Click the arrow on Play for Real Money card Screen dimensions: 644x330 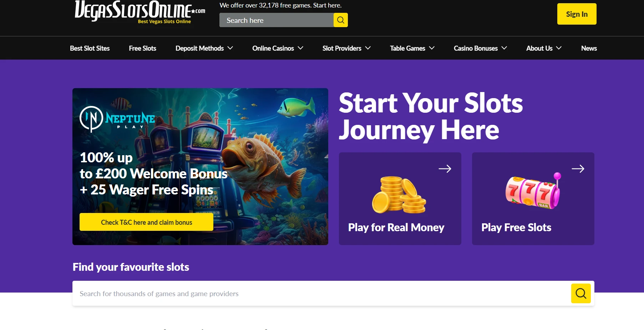click(x=445, y=169)
